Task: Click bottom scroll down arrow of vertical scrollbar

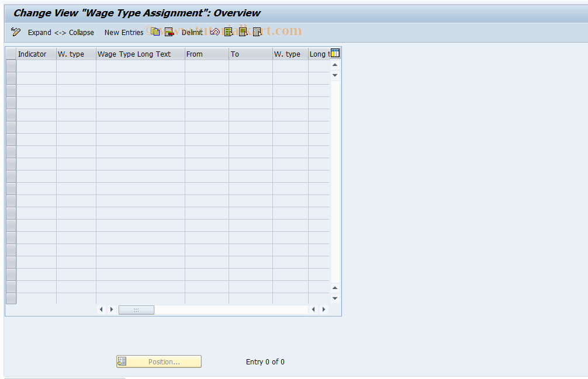Action: 335,298
